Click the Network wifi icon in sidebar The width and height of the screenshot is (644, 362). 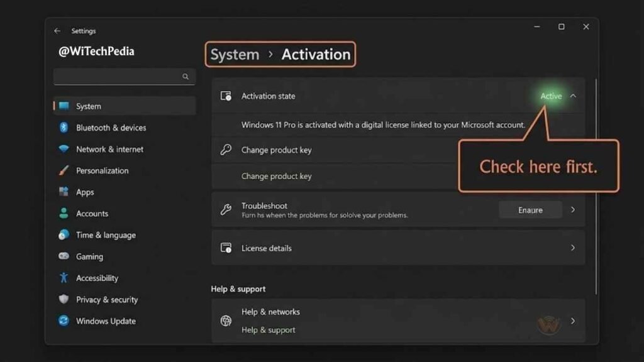[x=64, y=148]
